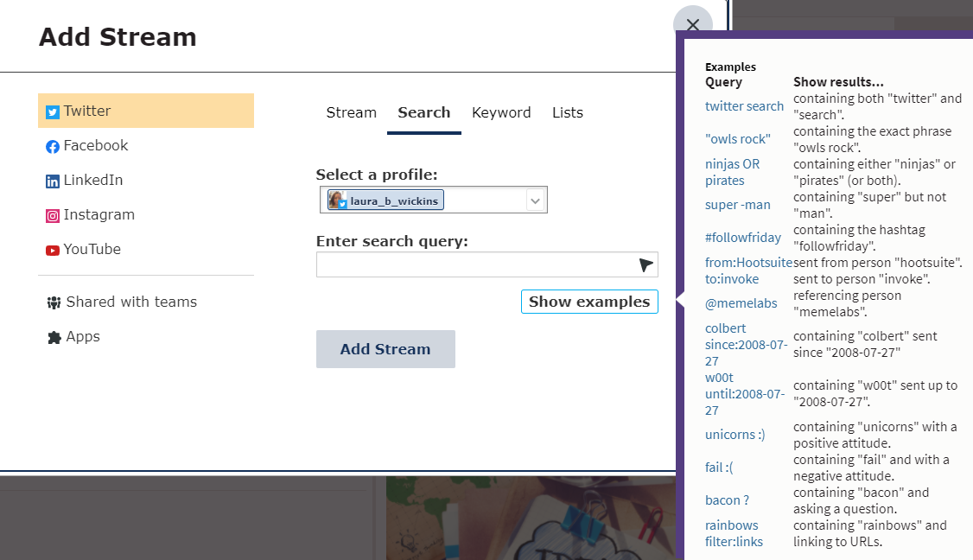Click the 'to:invoke' example query
The image size is (973, 560).
(x=732, y=279)
